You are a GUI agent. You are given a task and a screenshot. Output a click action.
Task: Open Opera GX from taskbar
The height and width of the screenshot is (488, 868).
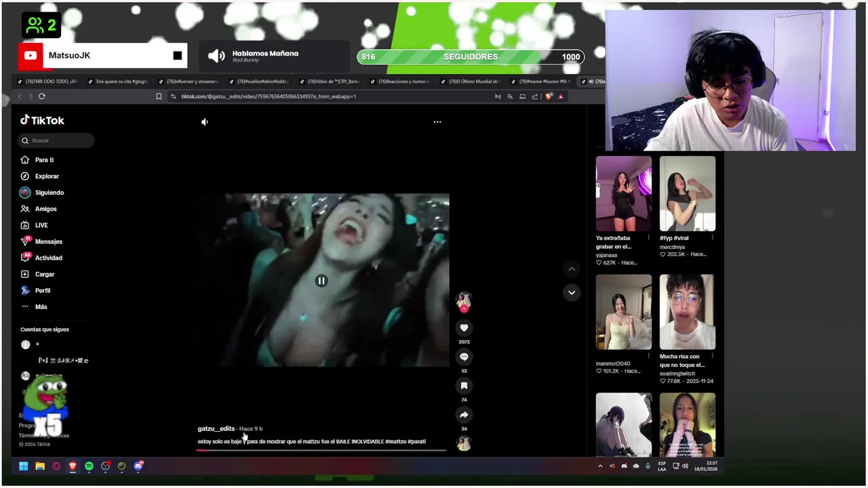(x=56, y=466)
